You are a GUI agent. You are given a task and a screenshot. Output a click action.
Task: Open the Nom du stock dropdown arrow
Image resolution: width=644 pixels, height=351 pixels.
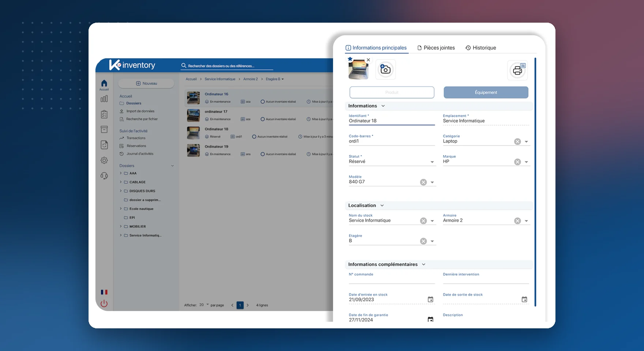click(433, 221)
